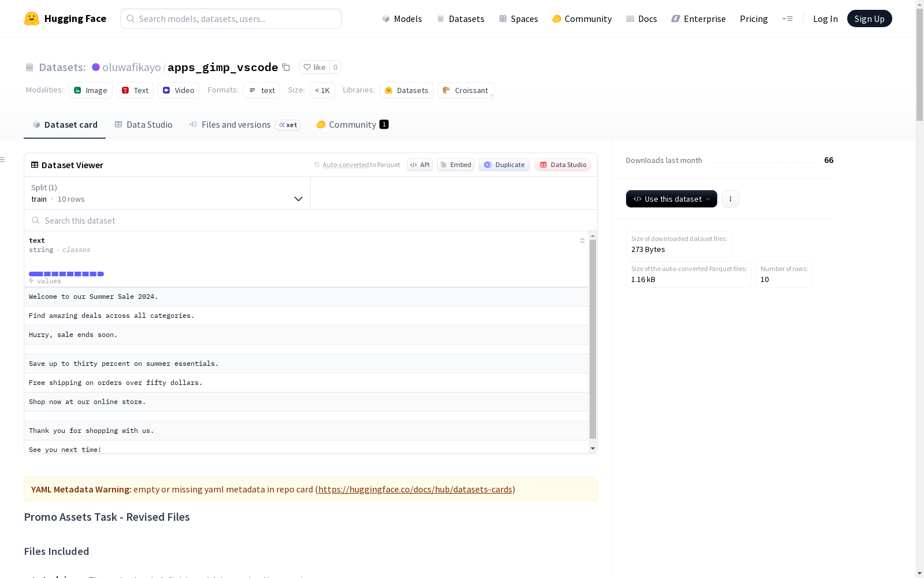The height and width of the screenshot is (578, 924).
Task: Click the Hugging Face logo icon
Action: [32, 18]
